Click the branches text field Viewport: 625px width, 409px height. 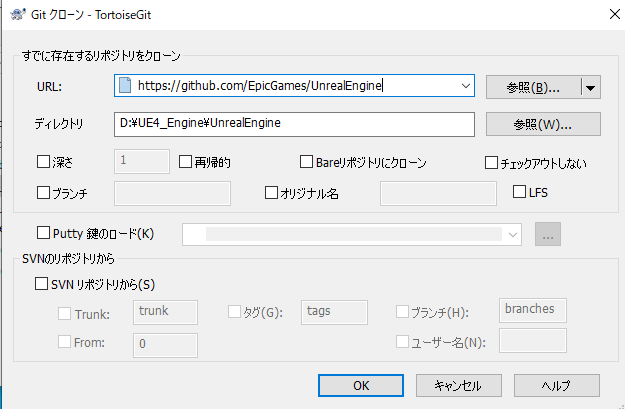click(533, 310)
